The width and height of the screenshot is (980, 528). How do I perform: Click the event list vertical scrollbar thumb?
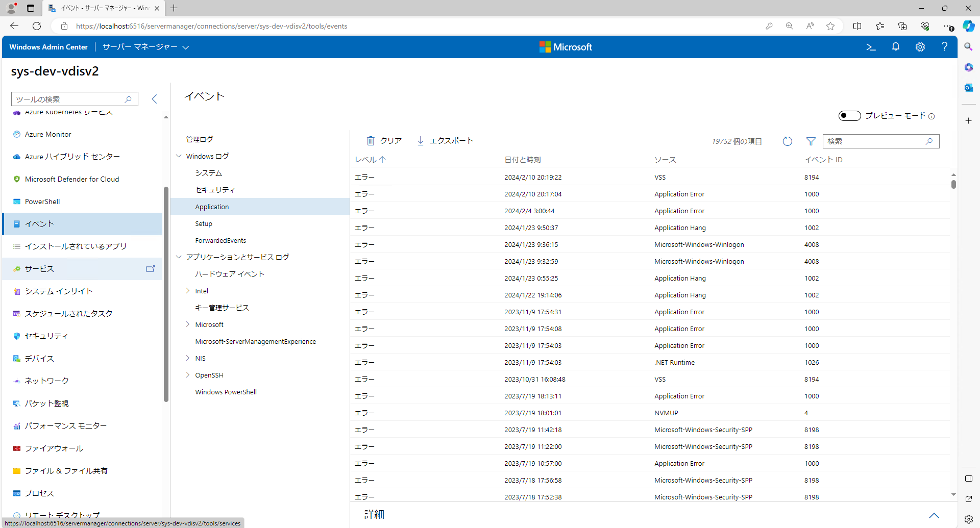[x=953, y=184]
